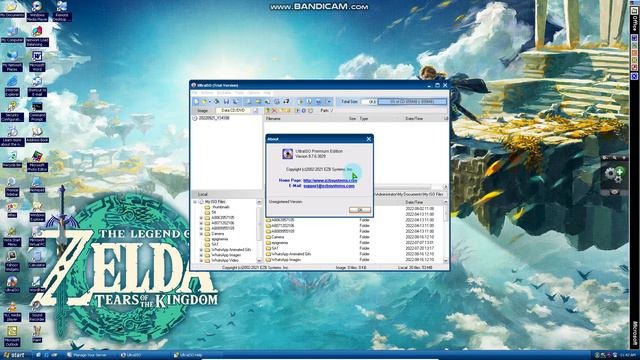
Task: Expand WhatsApp Animated Gifs tree folder
Action: 201,250
